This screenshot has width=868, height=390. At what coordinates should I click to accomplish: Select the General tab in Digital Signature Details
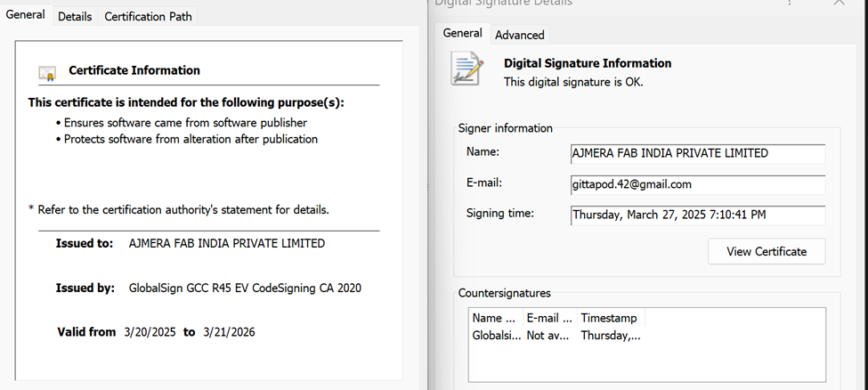tap(462, 33)
